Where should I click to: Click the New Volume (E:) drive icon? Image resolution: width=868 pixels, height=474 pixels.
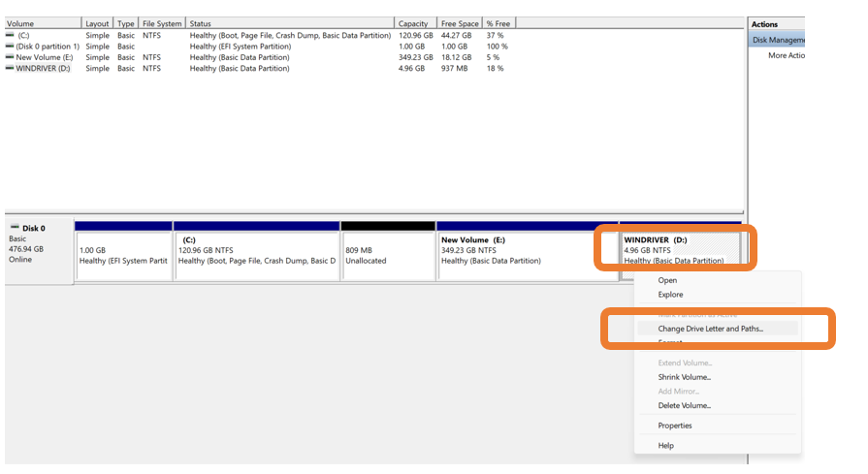(10, 57)
